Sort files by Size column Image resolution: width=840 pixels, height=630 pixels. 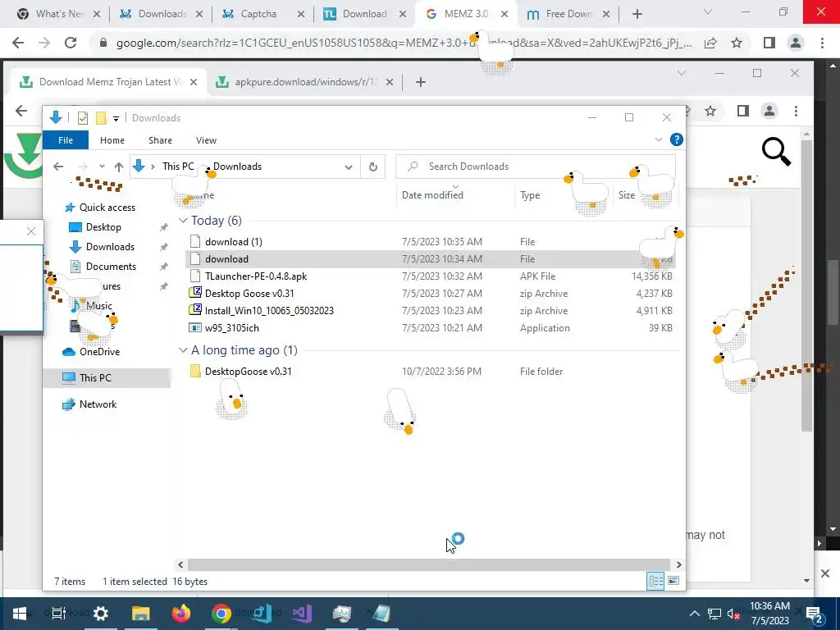click(x=627, y=195)
